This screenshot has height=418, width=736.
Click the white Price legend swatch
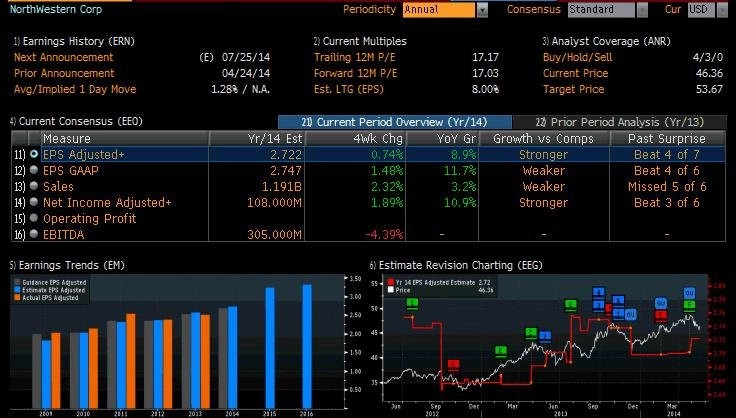click(391, 290)
